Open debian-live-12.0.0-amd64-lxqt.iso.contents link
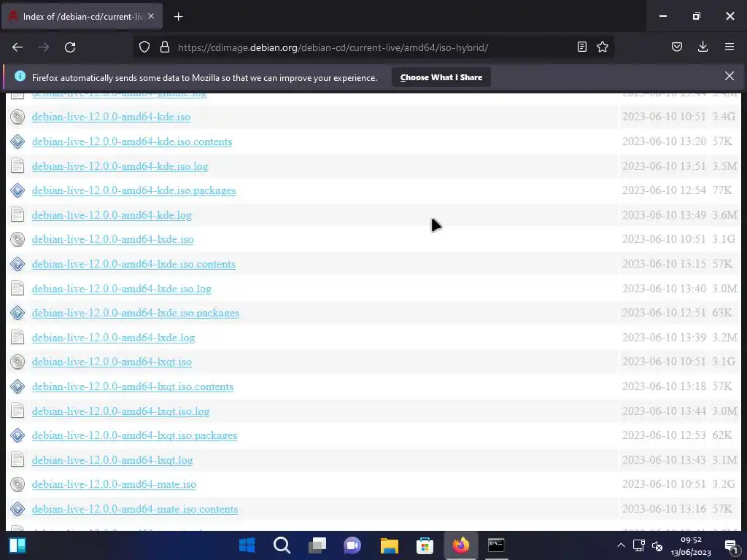The width and height of the screenshot is (747, 560). [x=133, y=386]
